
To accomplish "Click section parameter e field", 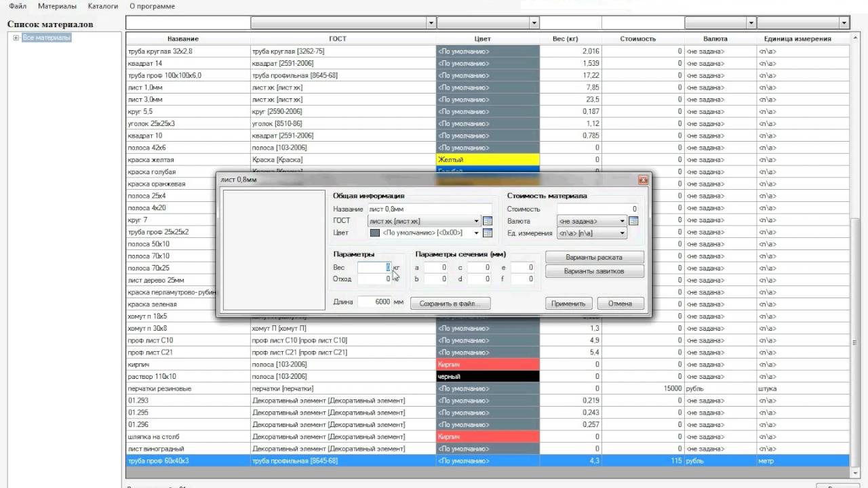I will [522, 268].
